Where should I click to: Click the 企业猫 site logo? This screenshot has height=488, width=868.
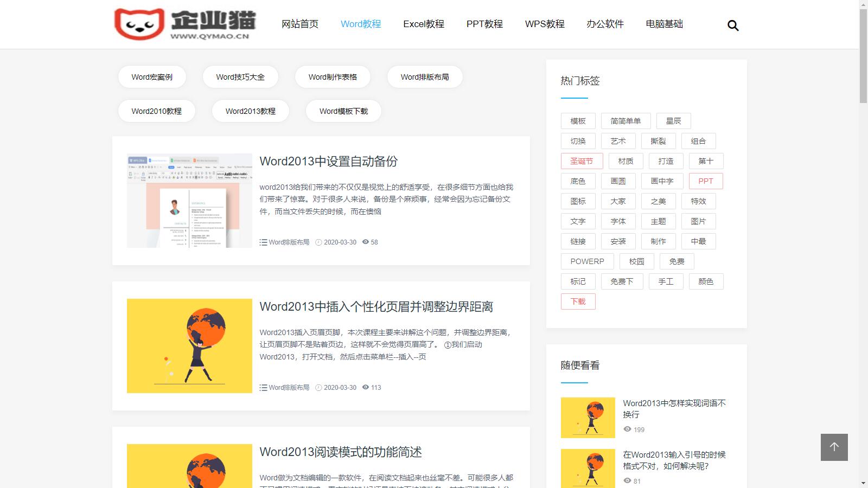pyautogui.click(x=185, y=24)
